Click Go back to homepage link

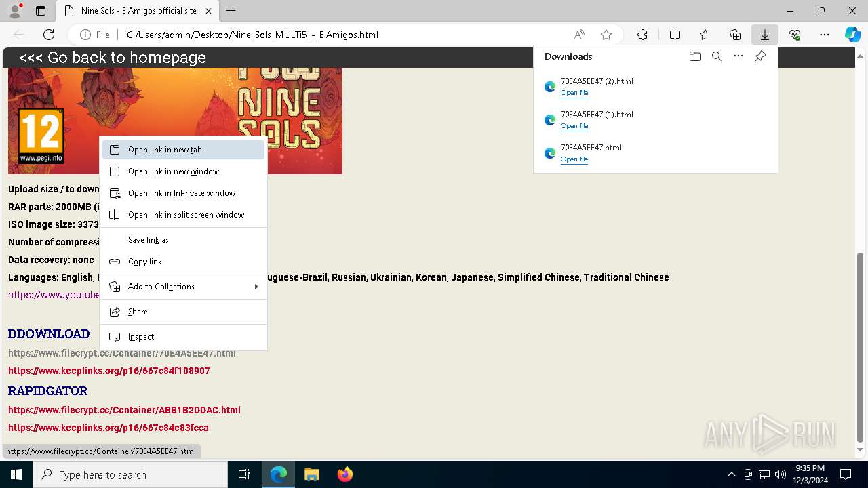tap(113, 58)
